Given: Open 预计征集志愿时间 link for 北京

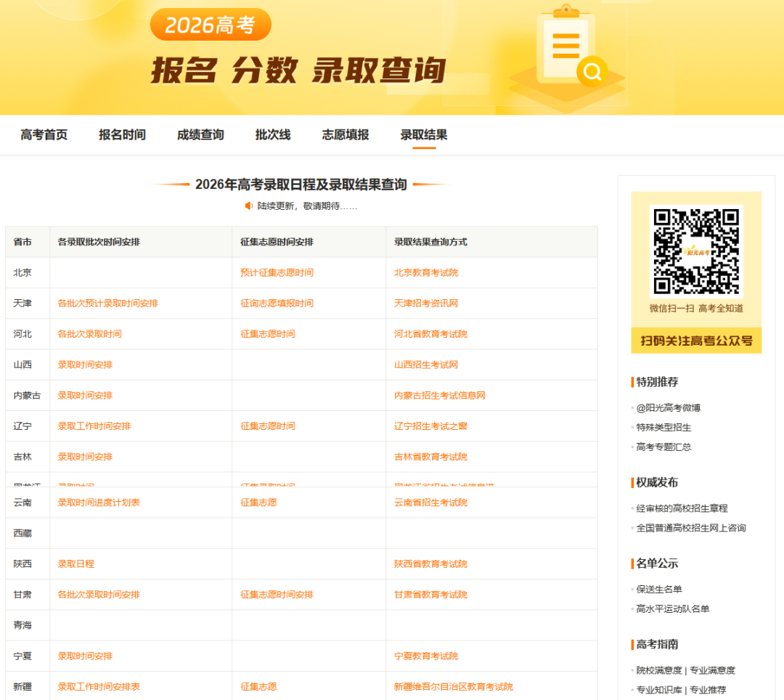Looking at the screenshot, I should pos(277,272).
